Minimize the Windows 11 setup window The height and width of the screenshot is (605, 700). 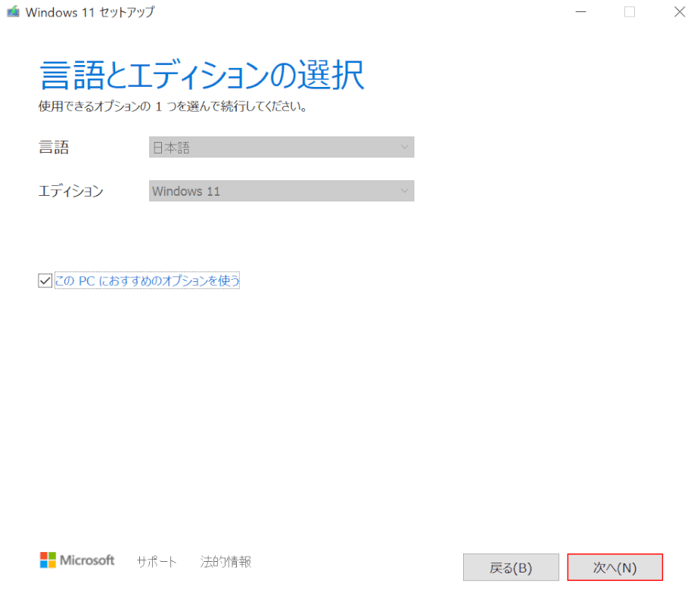click(x=580, y=12)
